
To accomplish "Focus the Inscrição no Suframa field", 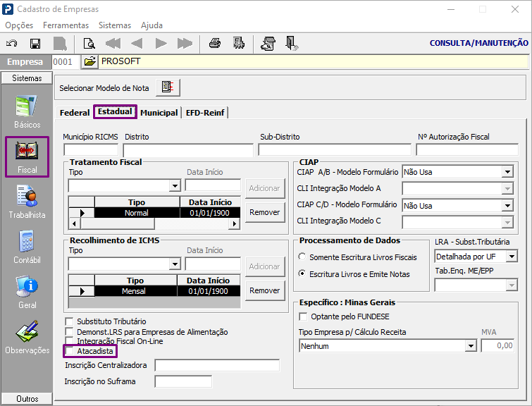I will [x=183, y=381].
